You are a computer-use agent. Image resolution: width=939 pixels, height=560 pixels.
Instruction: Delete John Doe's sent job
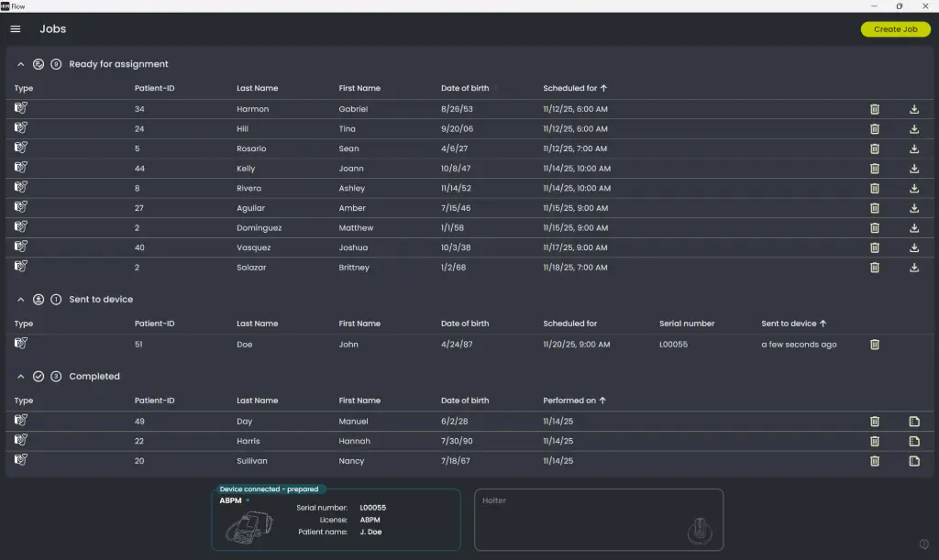(874, 345)
